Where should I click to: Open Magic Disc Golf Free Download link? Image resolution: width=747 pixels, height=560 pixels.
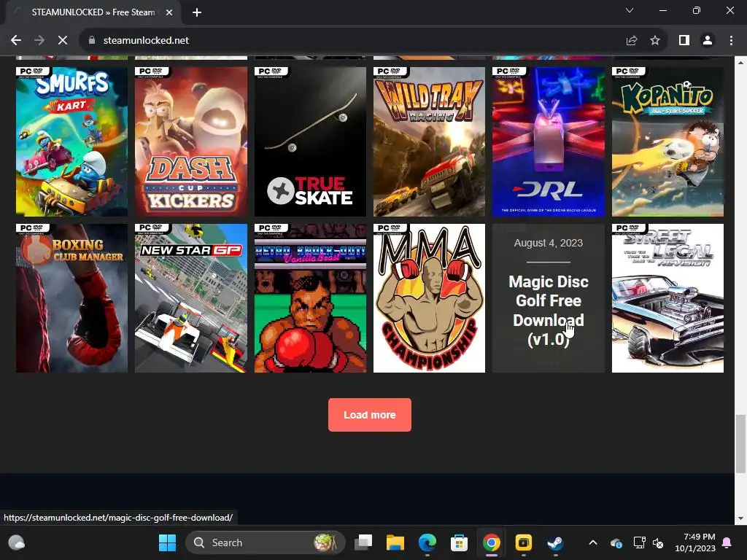tap(549, 310)
